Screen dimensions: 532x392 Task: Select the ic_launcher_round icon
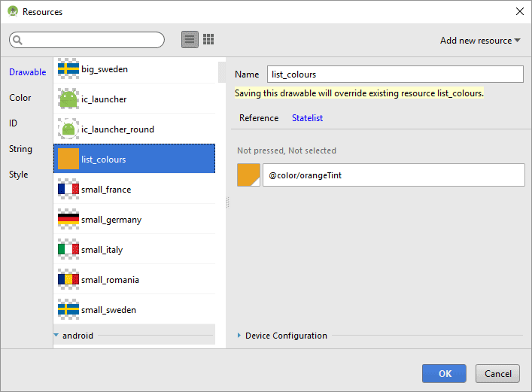click(x=68, y=129)
